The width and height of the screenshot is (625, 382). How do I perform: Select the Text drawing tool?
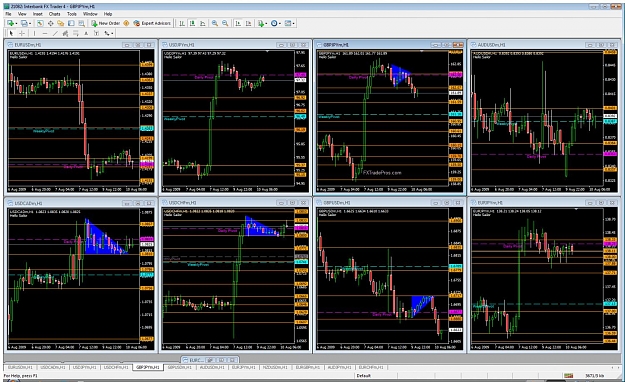click(86, 33)
